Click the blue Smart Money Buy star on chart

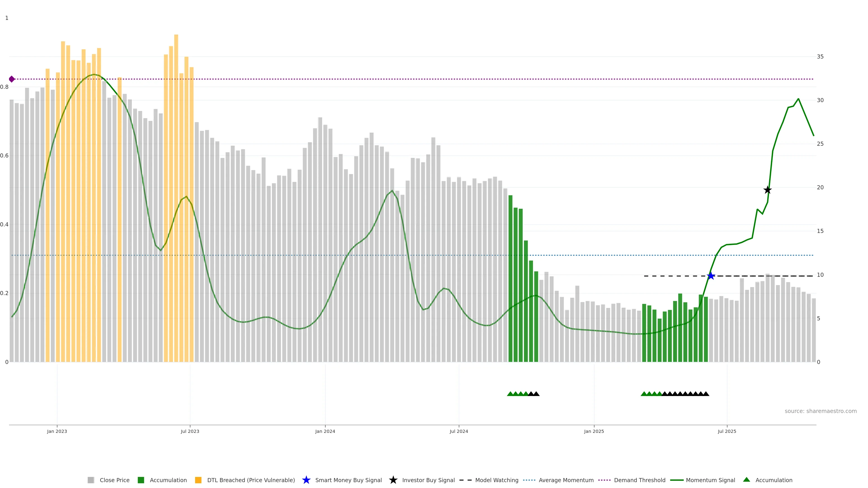(x=711, y=276)
